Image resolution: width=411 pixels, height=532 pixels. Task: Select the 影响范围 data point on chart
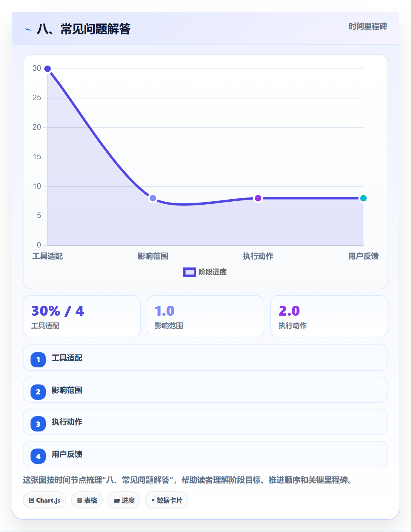pyautogui.click(x=153, y=198)
